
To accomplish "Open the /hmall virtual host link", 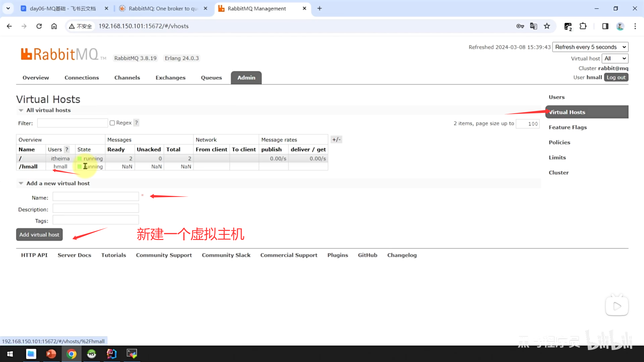I will point(28,167).
